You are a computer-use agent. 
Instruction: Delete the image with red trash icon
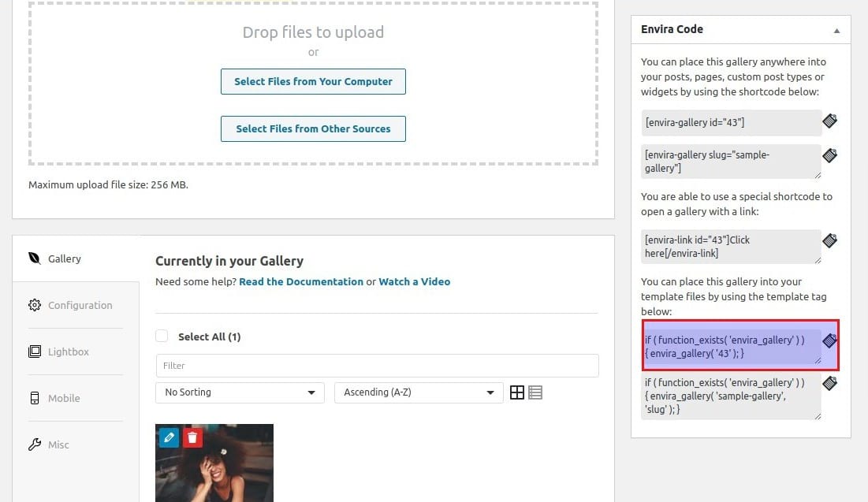click(192, 437)
